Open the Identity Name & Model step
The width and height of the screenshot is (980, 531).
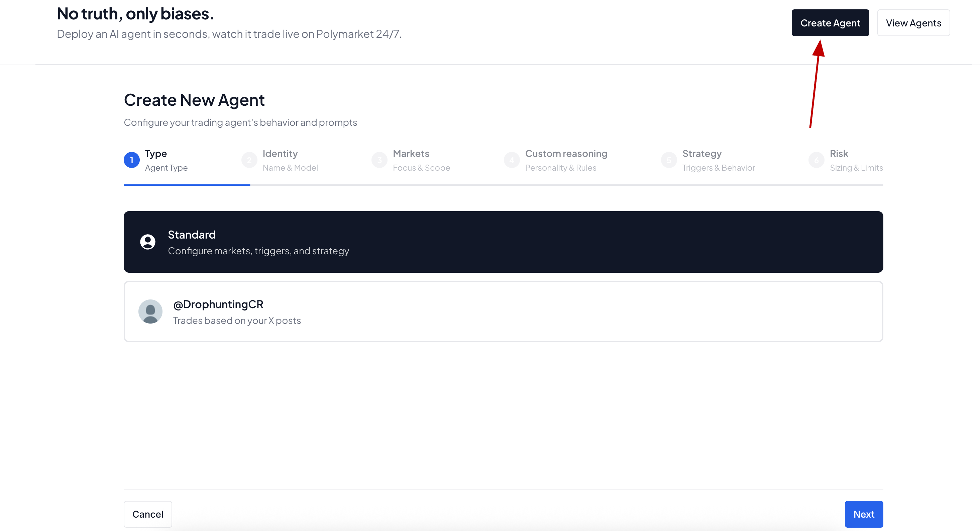[290, 160]
